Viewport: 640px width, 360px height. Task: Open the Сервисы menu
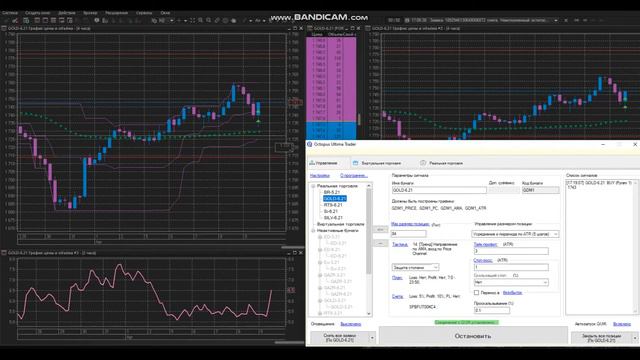144,13
